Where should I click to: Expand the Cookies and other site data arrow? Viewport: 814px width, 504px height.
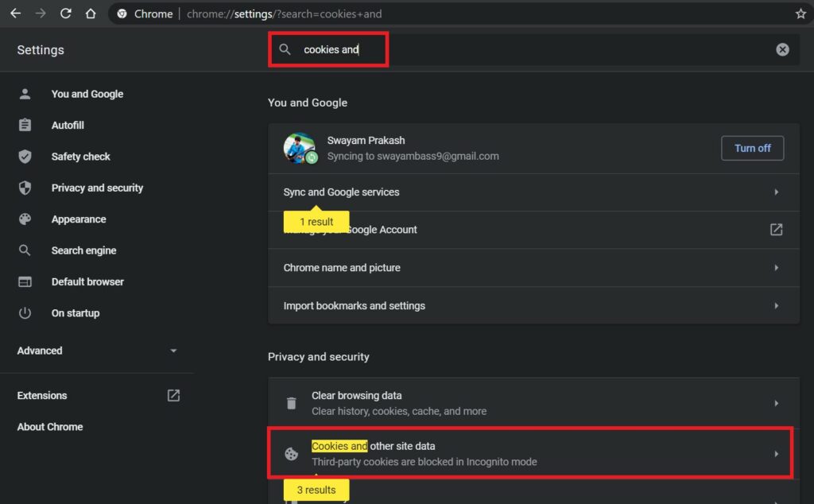(x=776, y=454)
